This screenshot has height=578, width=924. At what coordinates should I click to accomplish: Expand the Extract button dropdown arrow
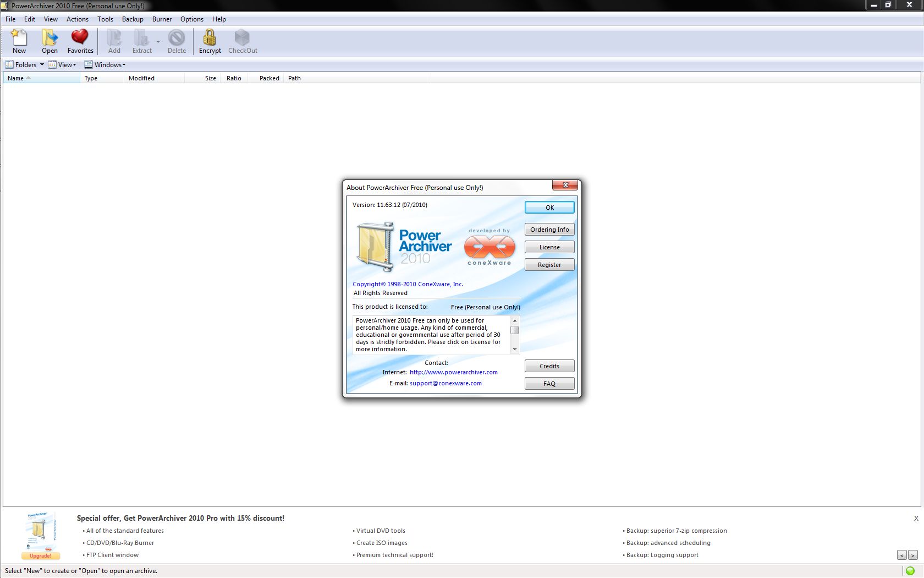[x=158, y=42]
